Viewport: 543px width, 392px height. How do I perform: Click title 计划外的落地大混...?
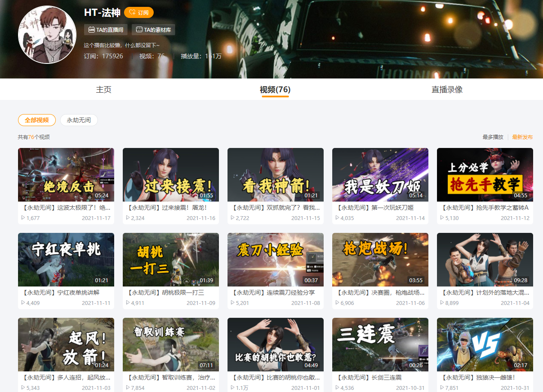(485, 292)
